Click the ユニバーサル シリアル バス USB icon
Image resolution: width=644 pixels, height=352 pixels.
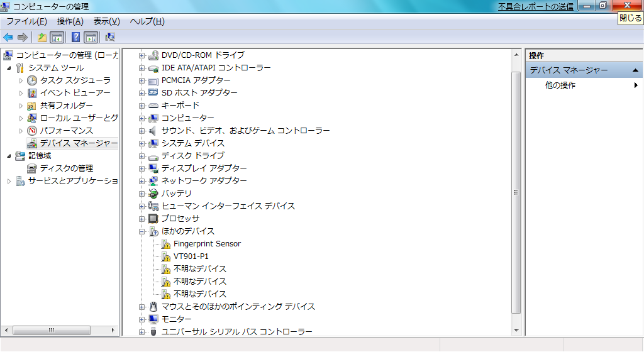[153, 331]
